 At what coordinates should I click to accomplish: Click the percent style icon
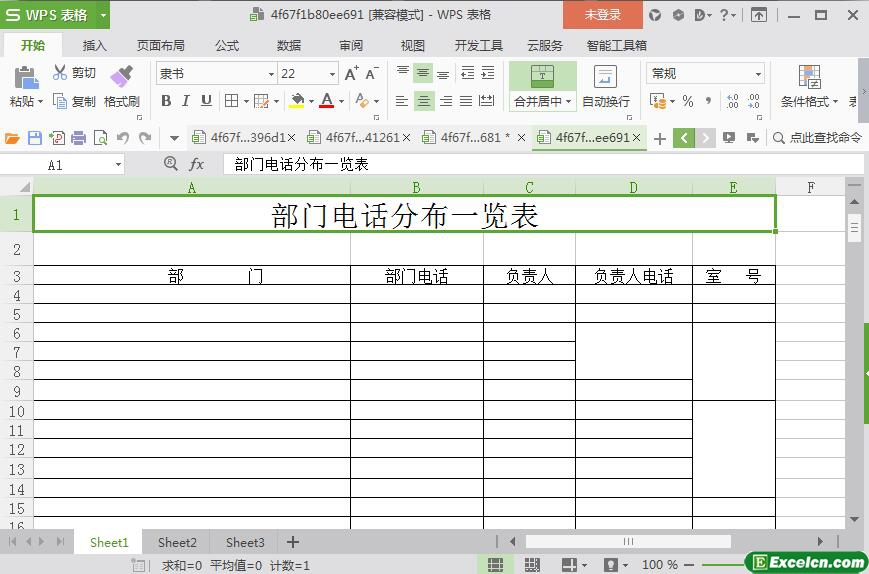coord(688,101)
